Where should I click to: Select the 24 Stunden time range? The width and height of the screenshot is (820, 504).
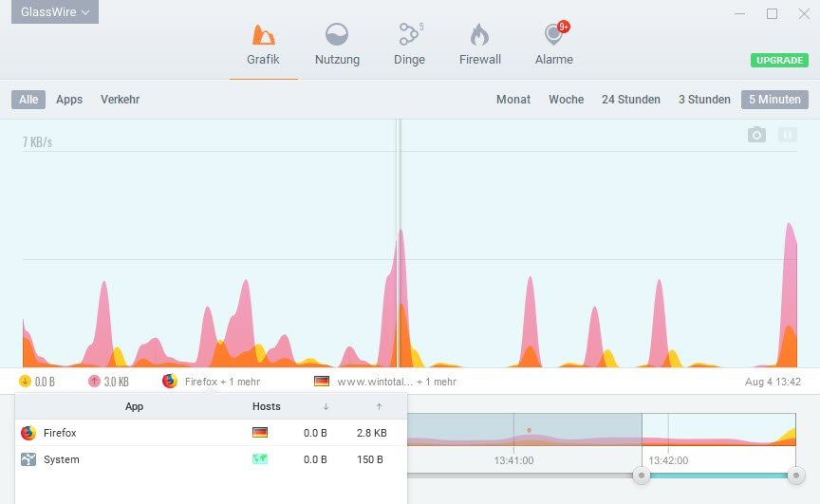tap(631, 100)
